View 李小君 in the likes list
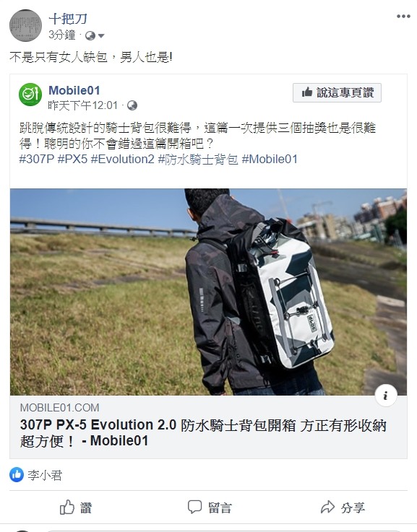The width and height of the screenshot is (417, 532). click(x=45, y=476)
